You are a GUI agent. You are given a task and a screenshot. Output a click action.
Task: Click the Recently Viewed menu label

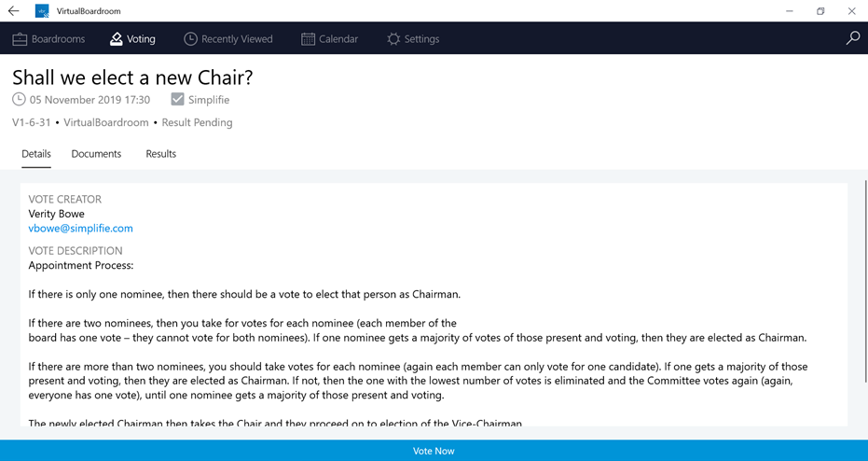click(237, 39)
